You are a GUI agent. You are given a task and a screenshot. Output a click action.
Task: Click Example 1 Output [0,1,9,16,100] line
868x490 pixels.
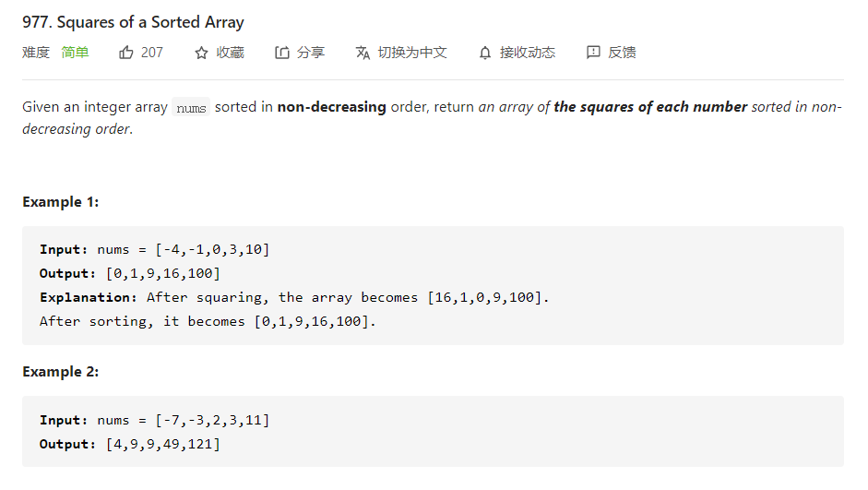tap(130, 274)
